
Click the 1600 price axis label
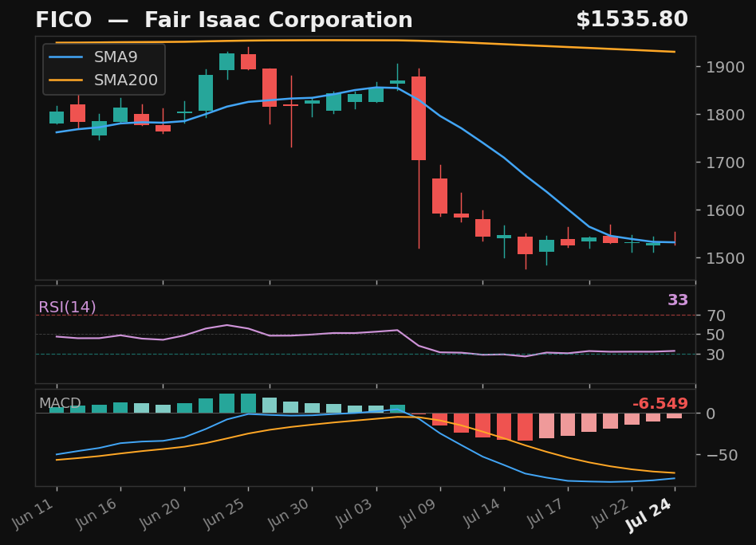[725, 210]
